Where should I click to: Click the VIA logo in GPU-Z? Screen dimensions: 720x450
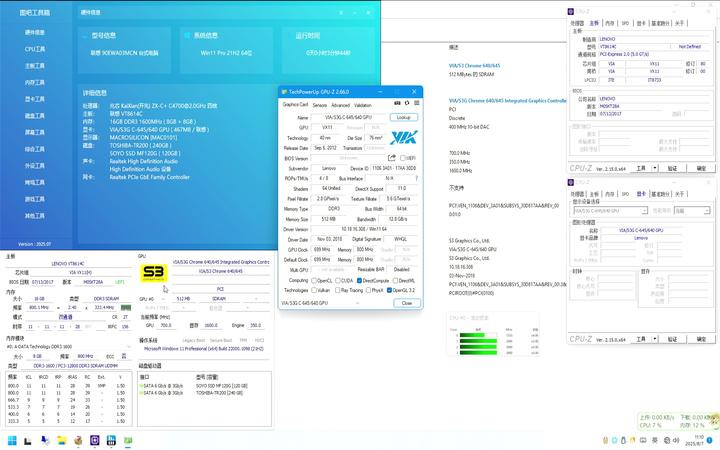coord(404,137)
